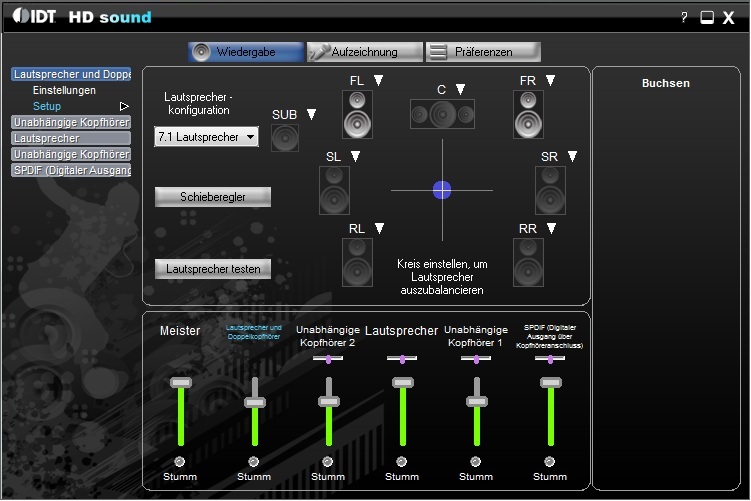Click the RR rear right speaker icon

click(528, 262)
